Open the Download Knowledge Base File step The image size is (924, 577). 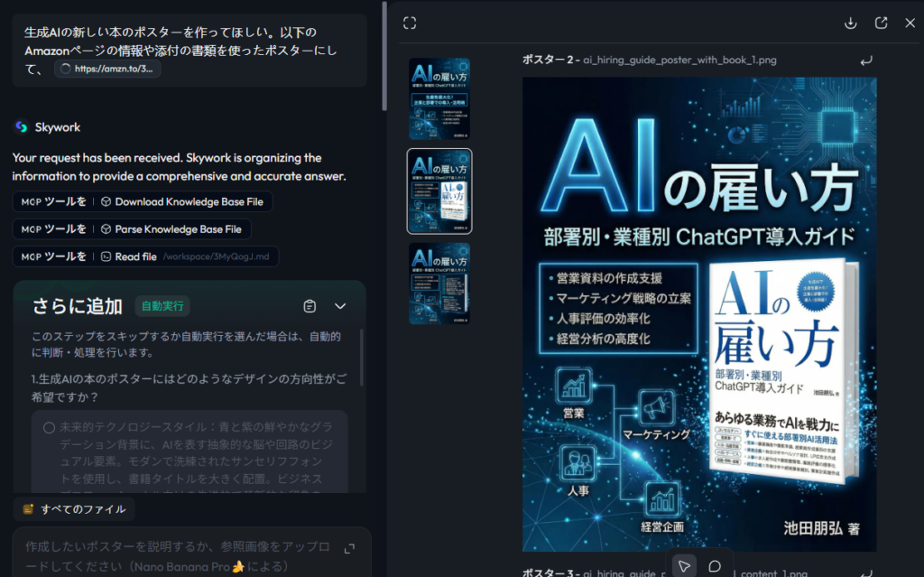point(143,202)
